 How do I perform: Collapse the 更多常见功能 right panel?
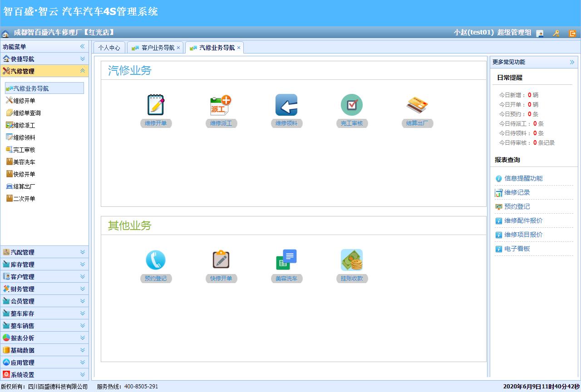point(572,62)
